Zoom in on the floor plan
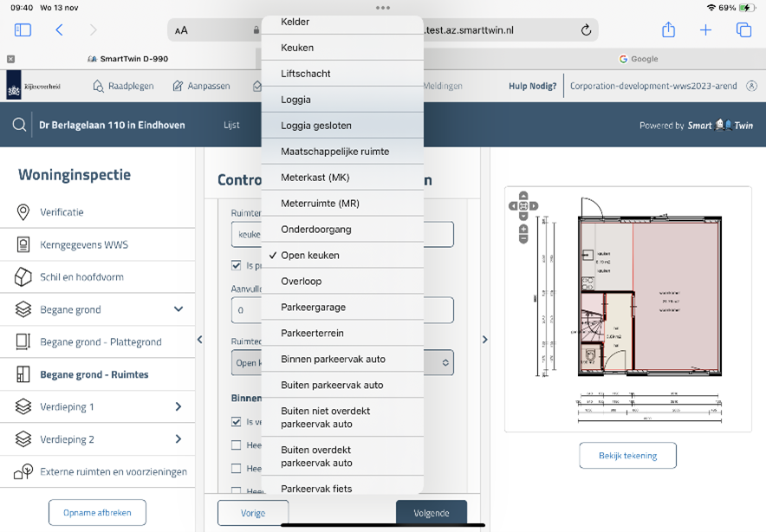The image size is (766, 532). pyautogui.click(x=523, y=230)
